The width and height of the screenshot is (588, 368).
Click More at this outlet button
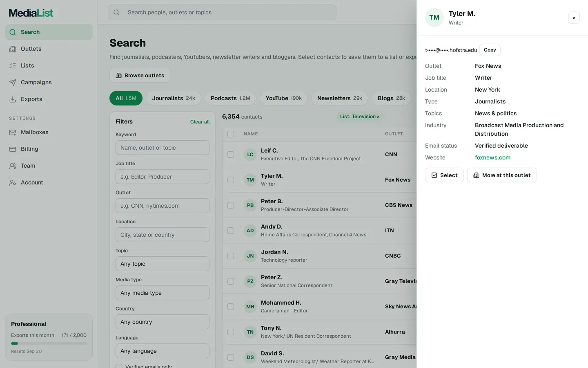point(502,175)
